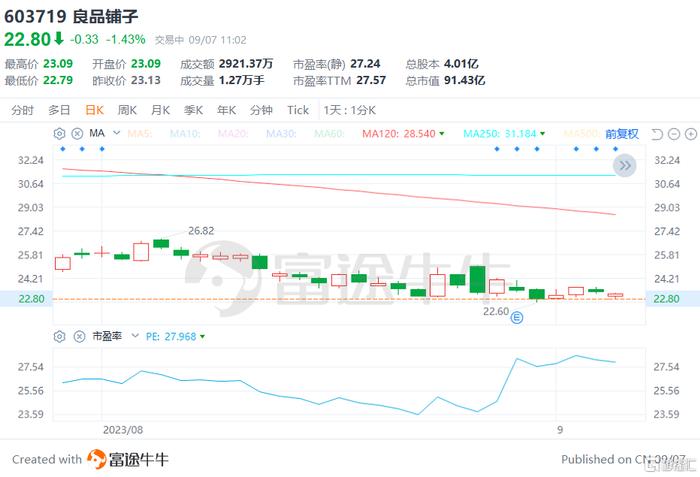Click the 总市值 value 91.43亿
Image resolution: width=700 pixels, height=477 pixels.
[x=465, y=80]
